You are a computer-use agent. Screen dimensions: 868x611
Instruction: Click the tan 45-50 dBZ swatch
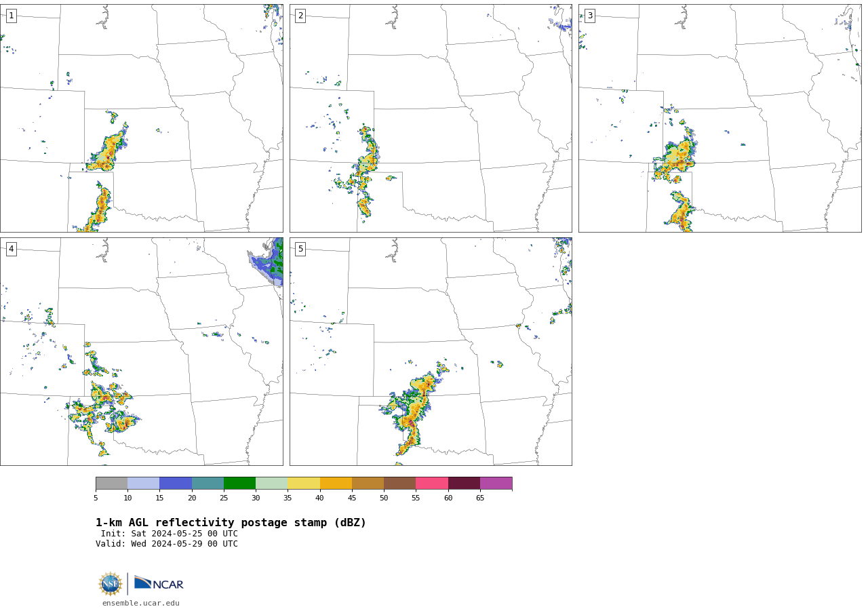point(368,484)
